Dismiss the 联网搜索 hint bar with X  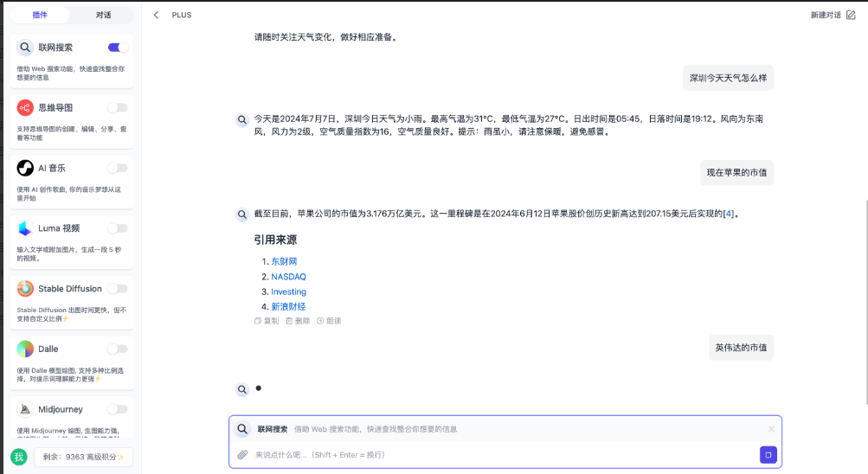[x=771, y=429]
